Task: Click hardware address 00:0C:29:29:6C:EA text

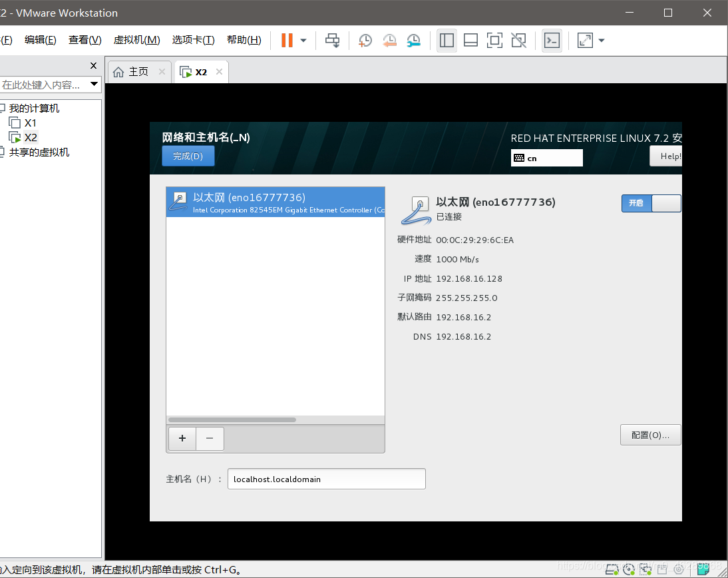Action: tap(474, 240)
